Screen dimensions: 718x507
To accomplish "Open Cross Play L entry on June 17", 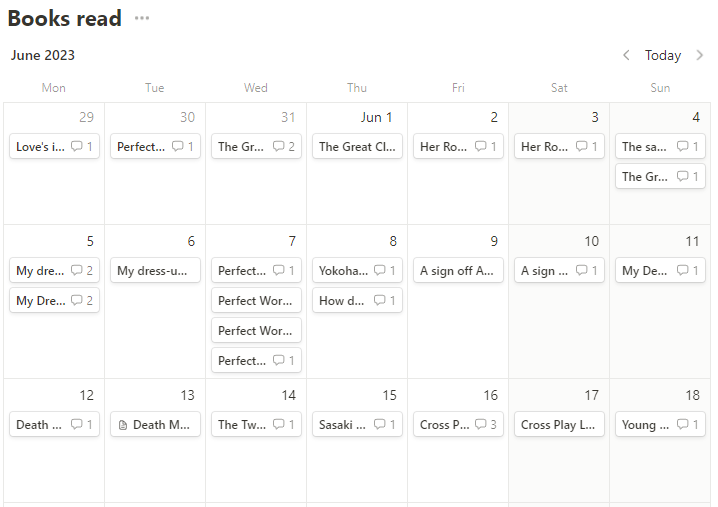I will tap(558, 425).
